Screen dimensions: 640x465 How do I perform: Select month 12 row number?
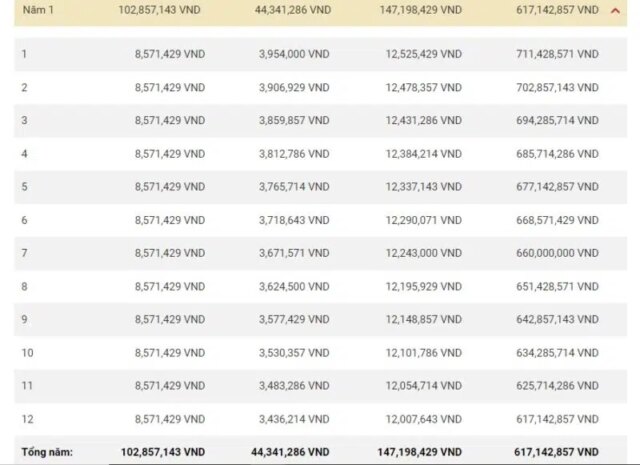27,420
